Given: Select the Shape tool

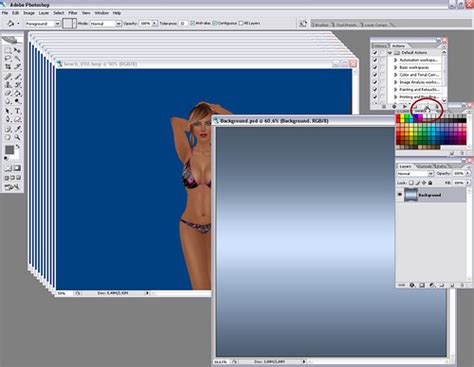Looking at the screenshot, I should pos(17,119).
